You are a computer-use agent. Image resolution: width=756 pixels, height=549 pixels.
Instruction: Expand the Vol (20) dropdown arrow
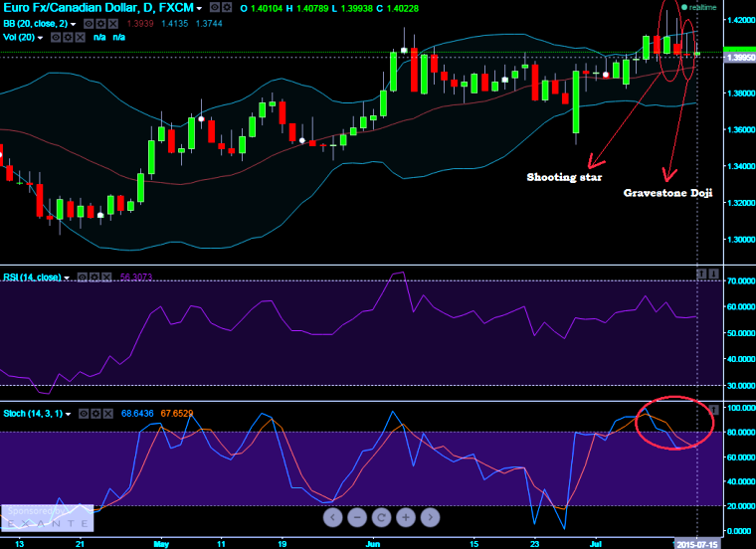coord(41,38)
